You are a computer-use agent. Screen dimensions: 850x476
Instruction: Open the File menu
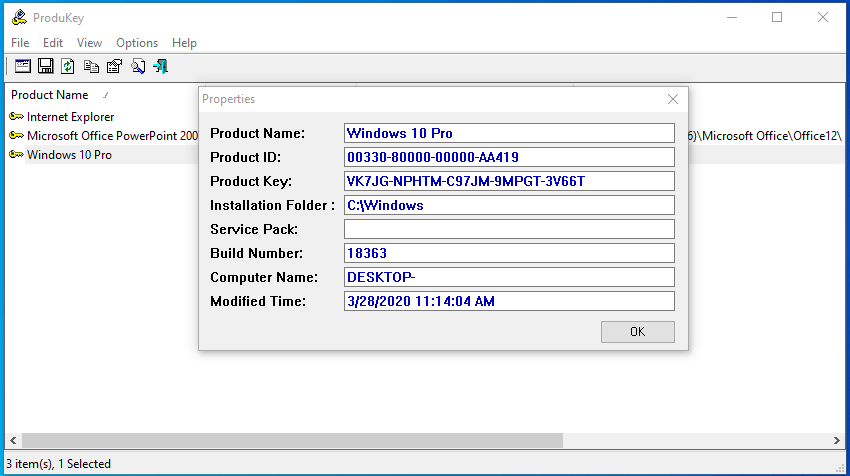point(20,43)
